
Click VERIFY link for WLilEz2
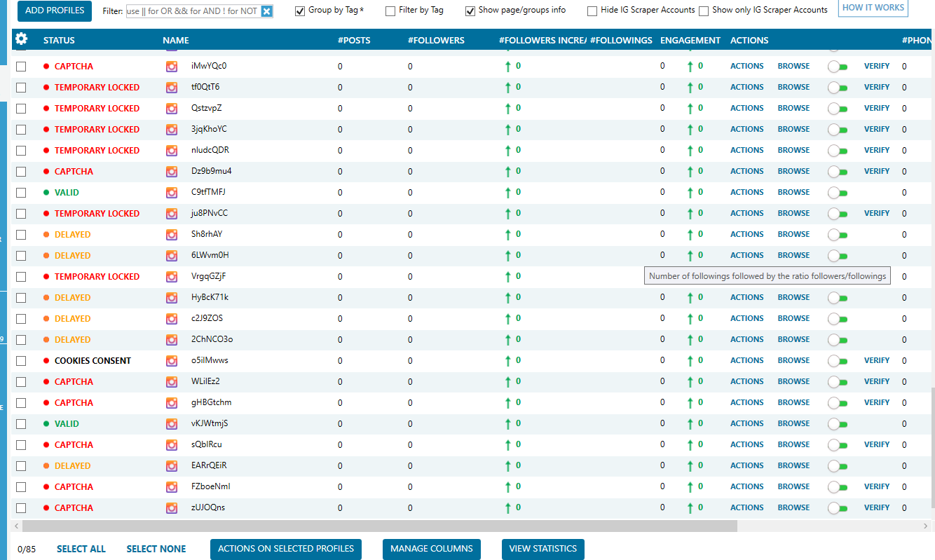pyautogui.click(x=877, y=381)
